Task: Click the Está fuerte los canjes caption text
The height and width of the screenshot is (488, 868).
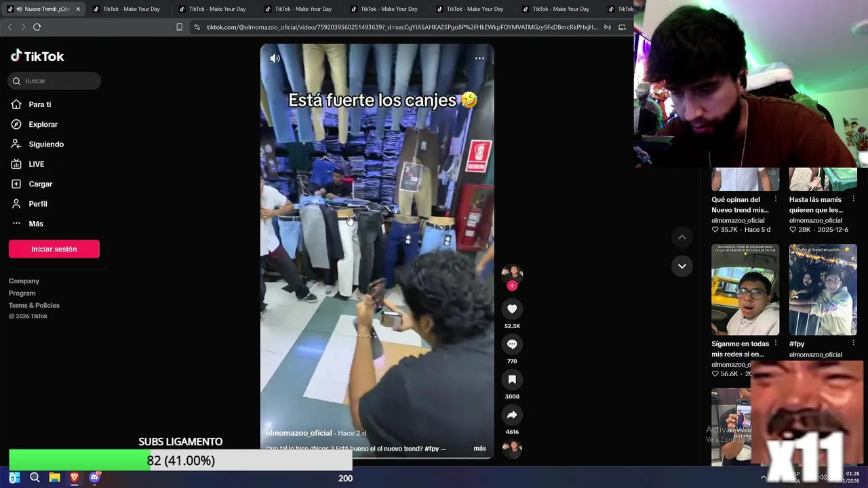Action: point(382,100)
